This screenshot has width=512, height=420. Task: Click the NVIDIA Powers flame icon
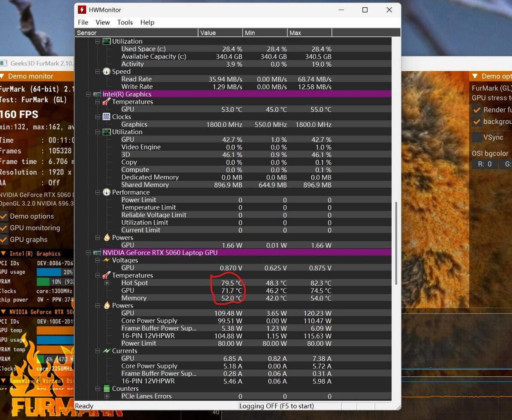107,305
